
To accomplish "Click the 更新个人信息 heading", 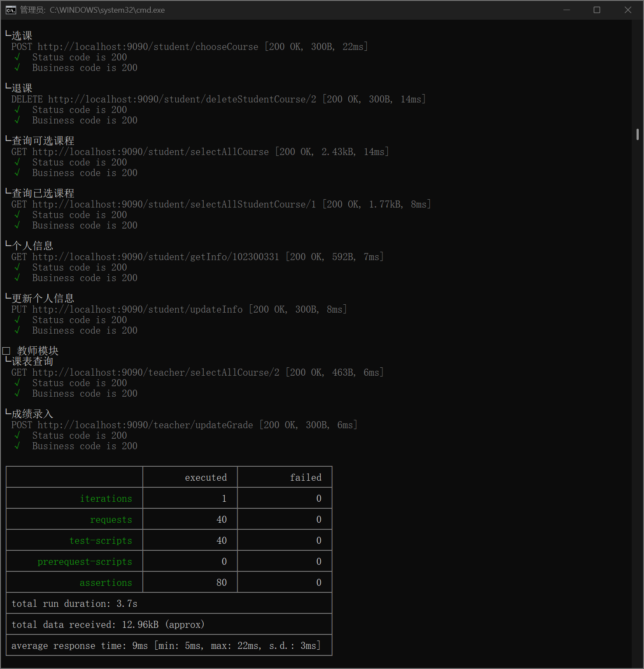I will (x=43, y=298).
